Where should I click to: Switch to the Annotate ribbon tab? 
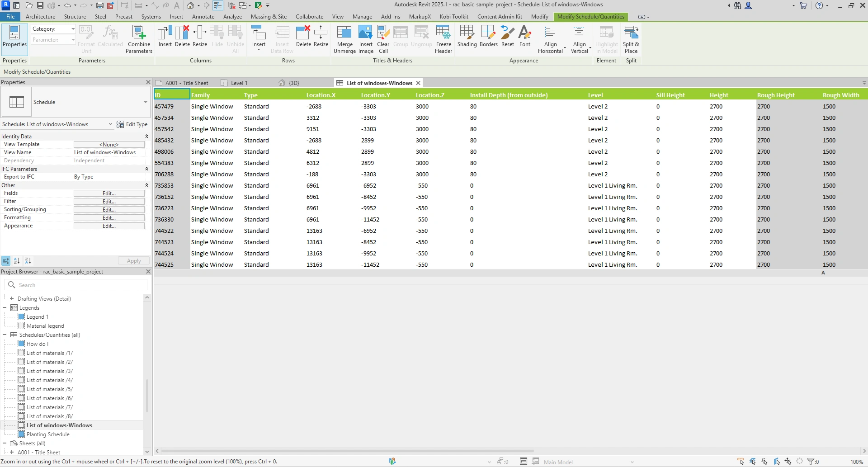[x=203, y=17]
